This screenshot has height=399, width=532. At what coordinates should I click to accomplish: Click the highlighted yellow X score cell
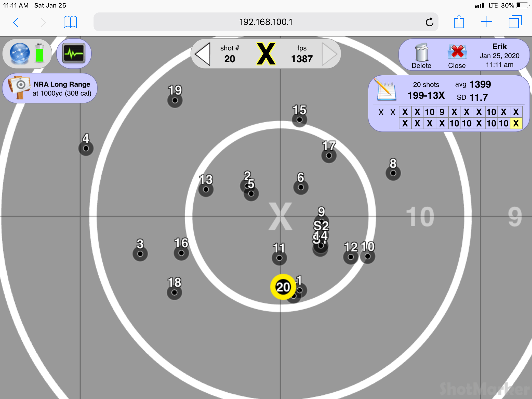pos(516,123)
